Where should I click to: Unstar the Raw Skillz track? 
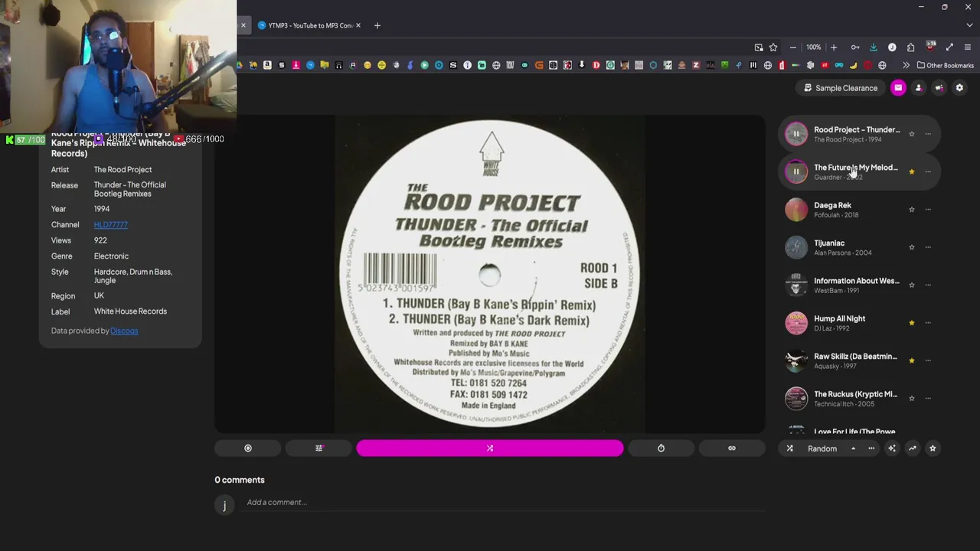(x=911, y=360)
